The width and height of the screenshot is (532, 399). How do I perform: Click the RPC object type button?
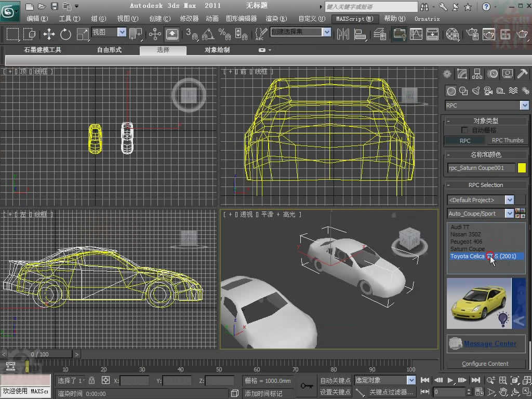pyautogui.click(x=465, y=140)
